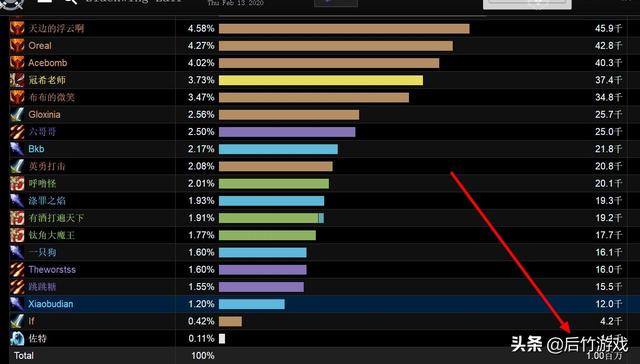Open player 天边的浮云啊 details
Screen dimensions: 640x364
56,28
